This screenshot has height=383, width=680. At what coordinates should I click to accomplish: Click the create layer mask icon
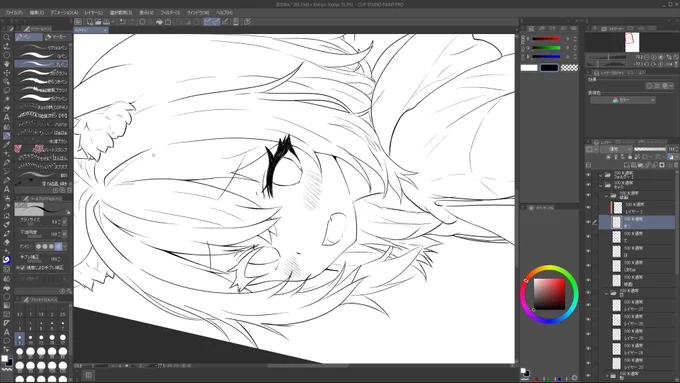(662, 165)
